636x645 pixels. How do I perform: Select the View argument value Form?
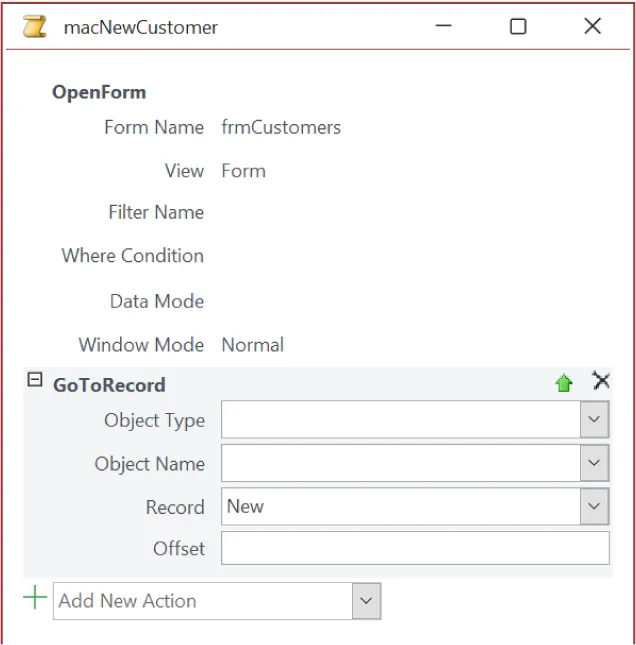click(x=243, y=171)
